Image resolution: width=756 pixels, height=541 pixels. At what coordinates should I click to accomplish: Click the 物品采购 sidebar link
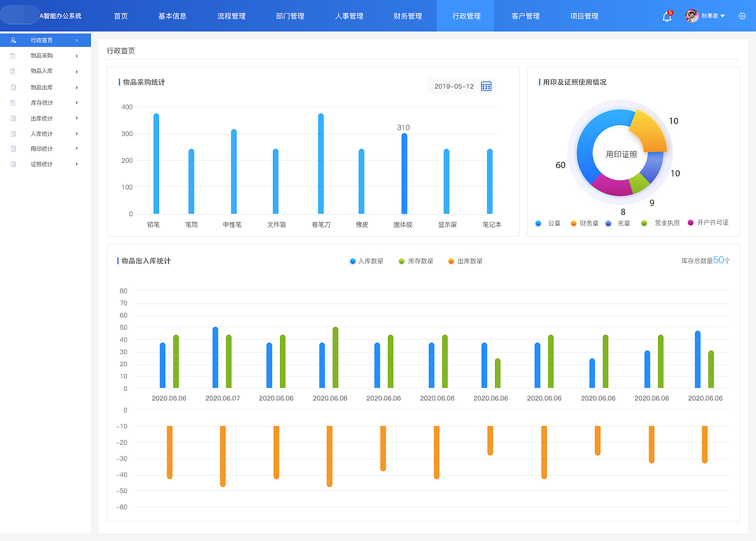point(41,56)
